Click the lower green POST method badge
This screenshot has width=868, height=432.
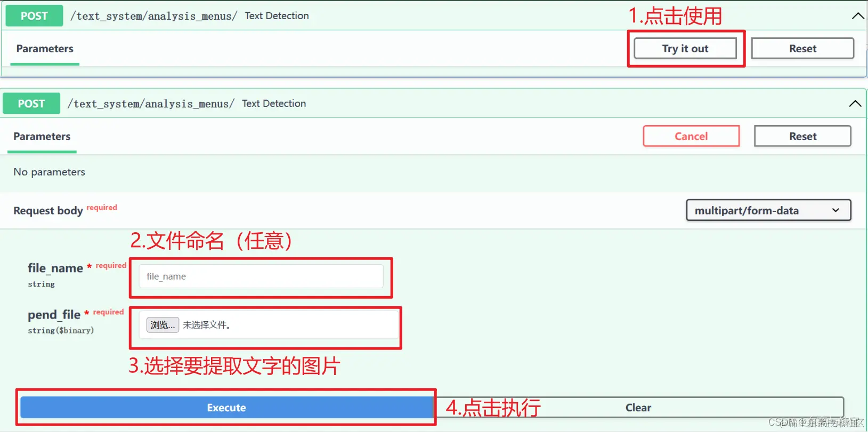(x=31, y=103)
